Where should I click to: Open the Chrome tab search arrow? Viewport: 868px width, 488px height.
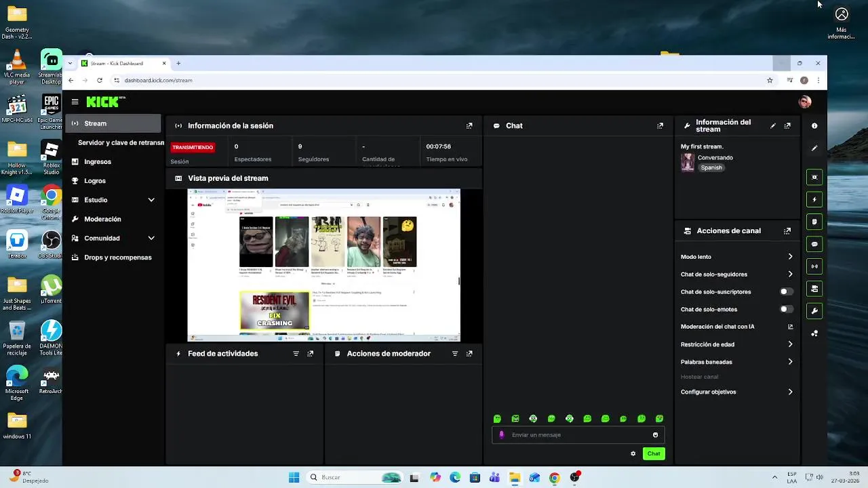71,63
